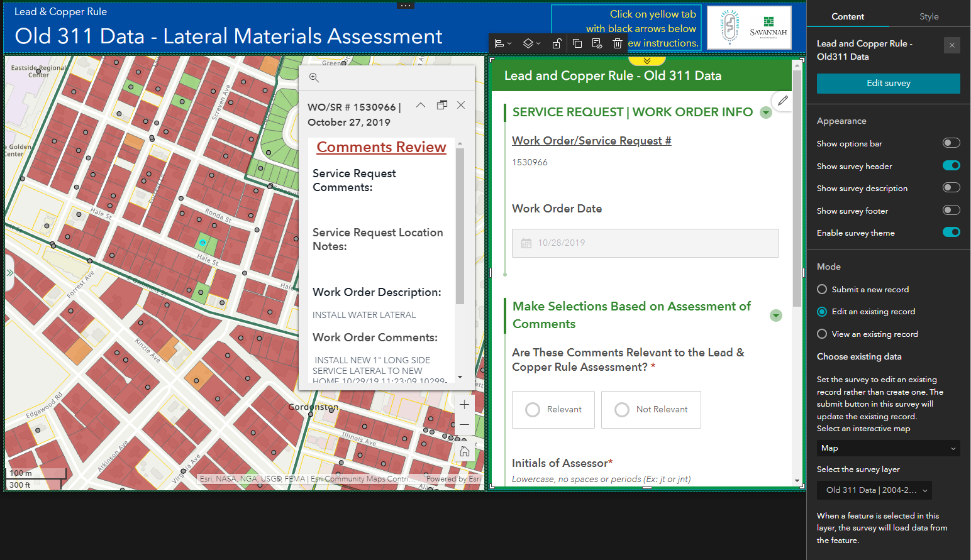Image resolution: width=971 pixels, height=560 pixels.
Task: Open the survey layer Old 311 Data dropdown
Action: tap(874, 490)
